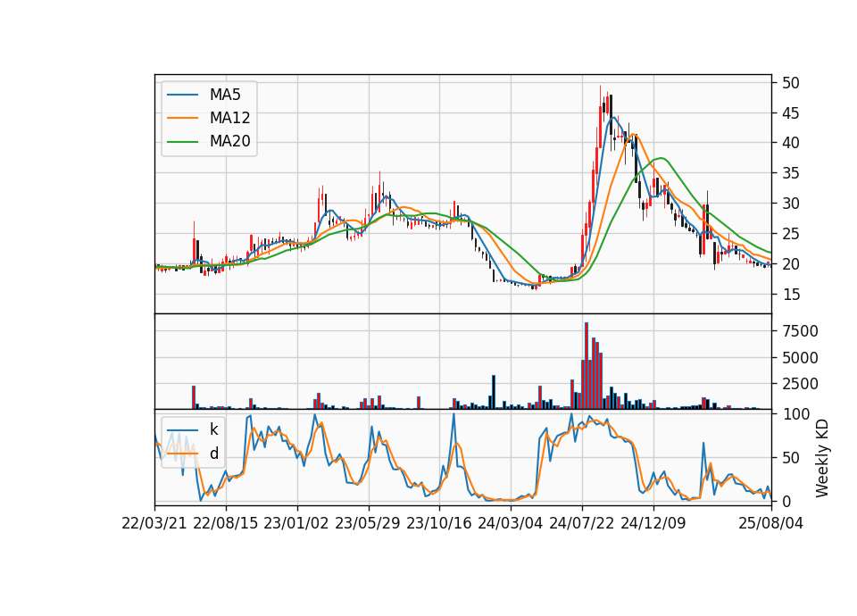Click the MA5 legend label
The width and height of the screenshot is (857, 616).
[x=225, y=95]
